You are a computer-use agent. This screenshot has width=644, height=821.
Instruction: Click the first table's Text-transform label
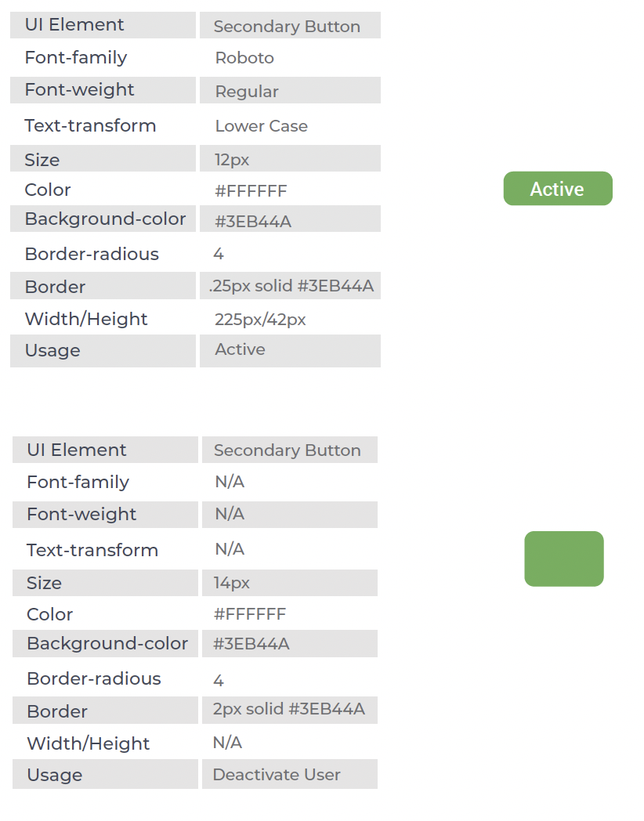(x=90, y=126)
